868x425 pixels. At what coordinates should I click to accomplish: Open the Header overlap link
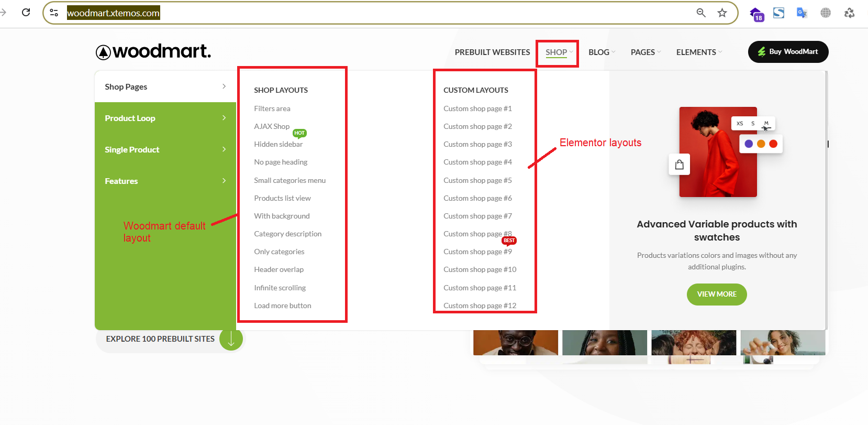click(279, 269)
